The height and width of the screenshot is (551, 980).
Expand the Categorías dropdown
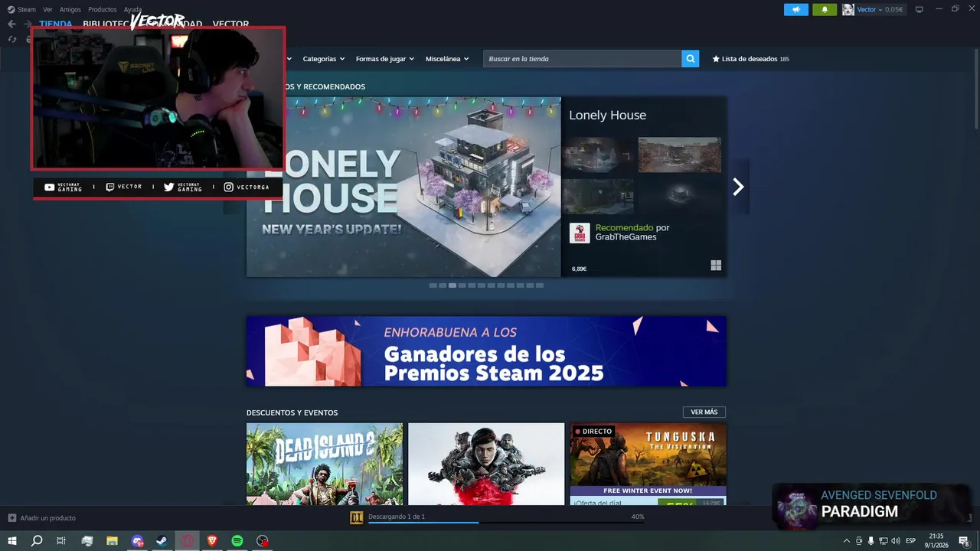pos(323,59)
